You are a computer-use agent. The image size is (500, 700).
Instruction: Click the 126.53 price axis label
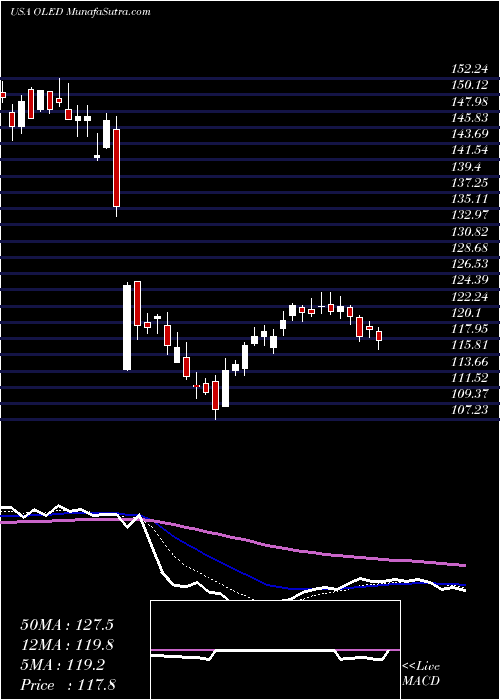[470, 264]
